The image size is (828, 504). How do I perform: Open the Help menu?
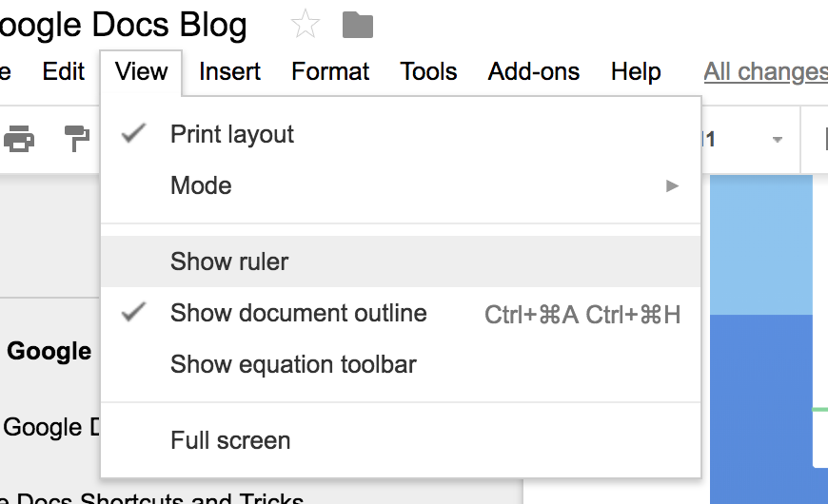click(x=636, y=71)
